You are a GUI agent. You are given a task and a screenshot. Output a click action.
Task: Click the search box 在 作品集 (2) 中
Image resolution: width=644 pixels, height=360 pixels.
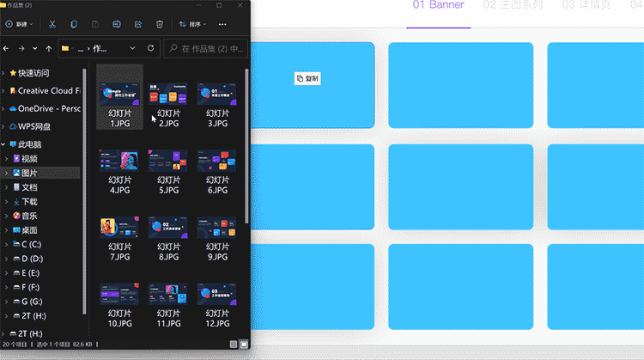(x=206, y=48)
